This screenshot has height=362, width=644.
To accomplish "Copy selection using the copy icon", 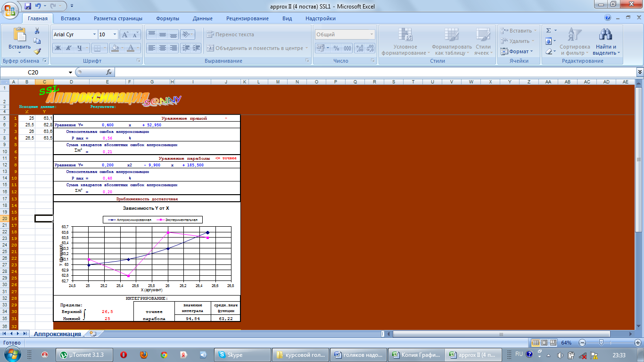I will click(37, 41).
